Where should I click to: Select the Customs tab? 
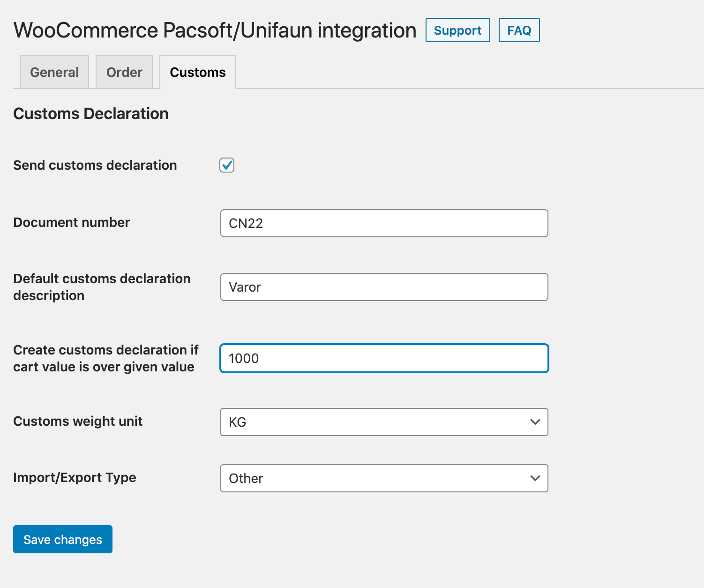198,72
